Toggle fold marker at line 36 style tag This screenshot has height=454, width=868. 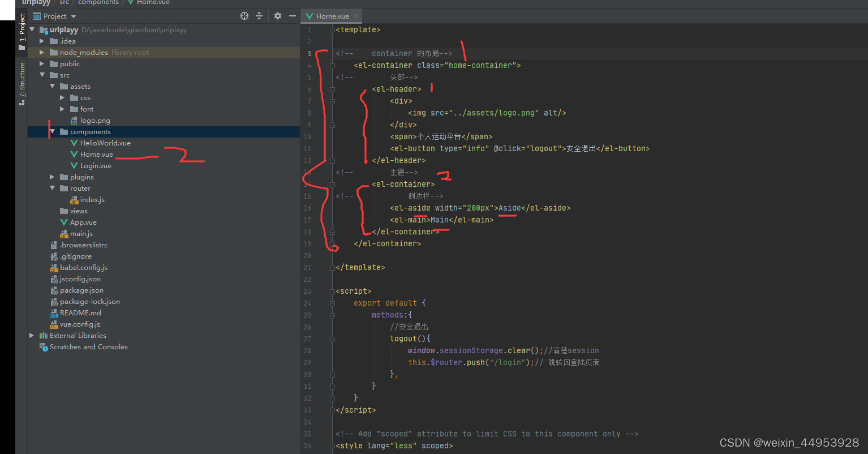pyautogui.click(x=333, y=446)
